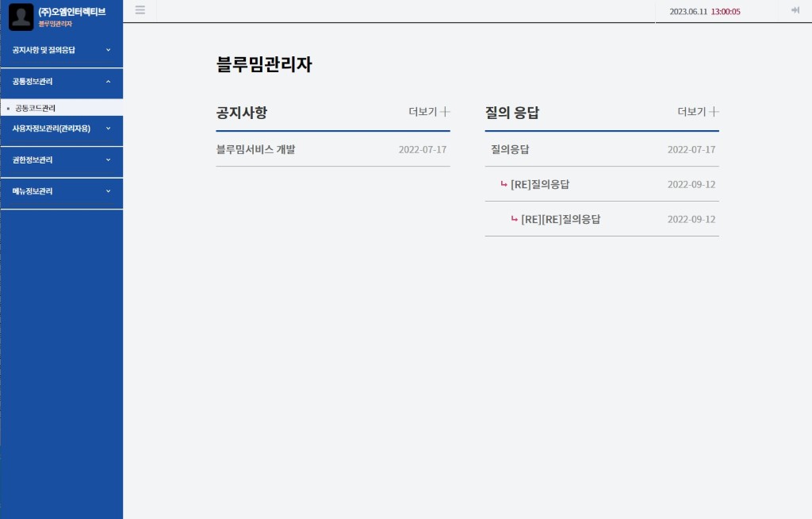The height and width of the screenshot is (519, 812).
Task: Open the 질의응답 post dated 2022-07-17
Action: click(510, 149)
